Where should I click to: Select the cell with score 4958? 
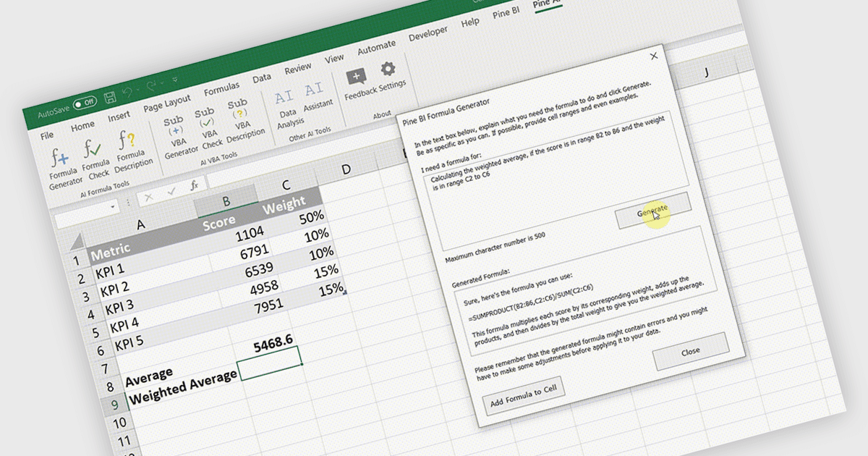point(251,292)
